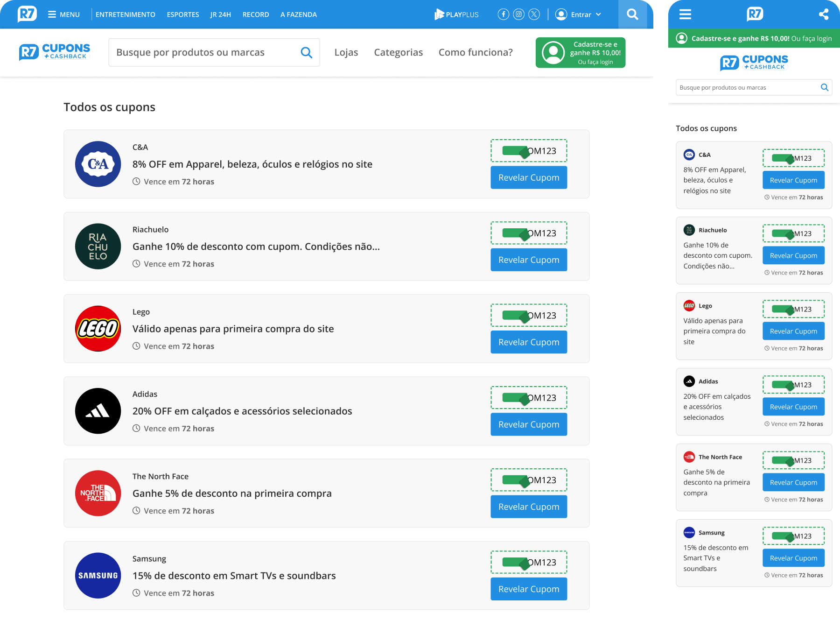Click the small C&A logo in mobile card
Screen dimensions: 840x620
click(689, 155)
